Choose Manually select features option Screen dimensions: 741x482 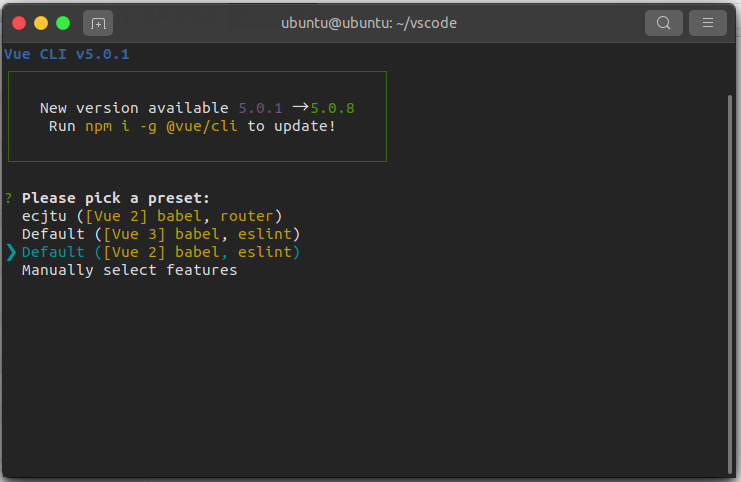tap(129, 270)
